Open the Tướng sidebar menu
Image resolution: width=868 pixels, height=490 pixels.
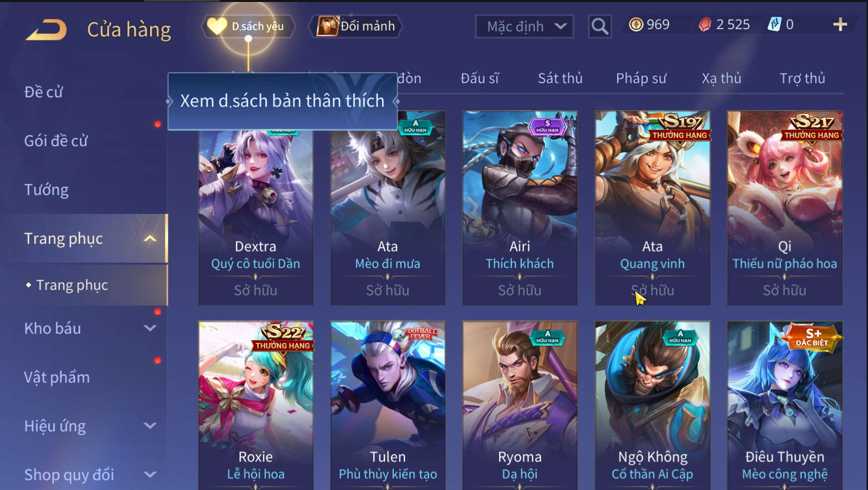pos(46,190)
